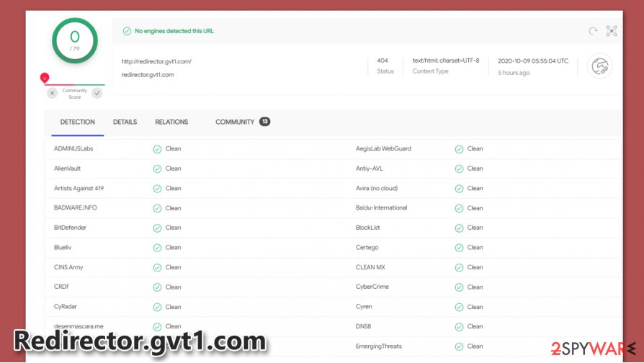The height and width of the screenshot is (363, 644).
Task: Click the BitDefender clean check icon
Action: click(157, 228)
